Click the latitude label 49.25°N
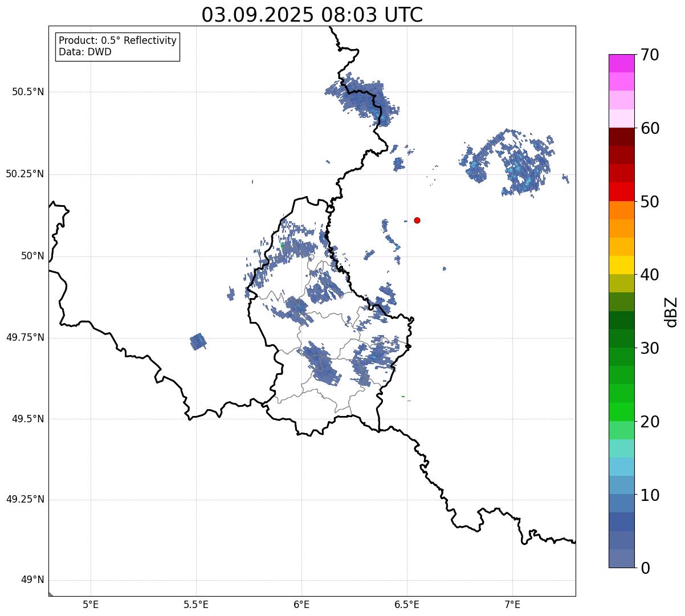The image size is (685, 616). point(25,499)
